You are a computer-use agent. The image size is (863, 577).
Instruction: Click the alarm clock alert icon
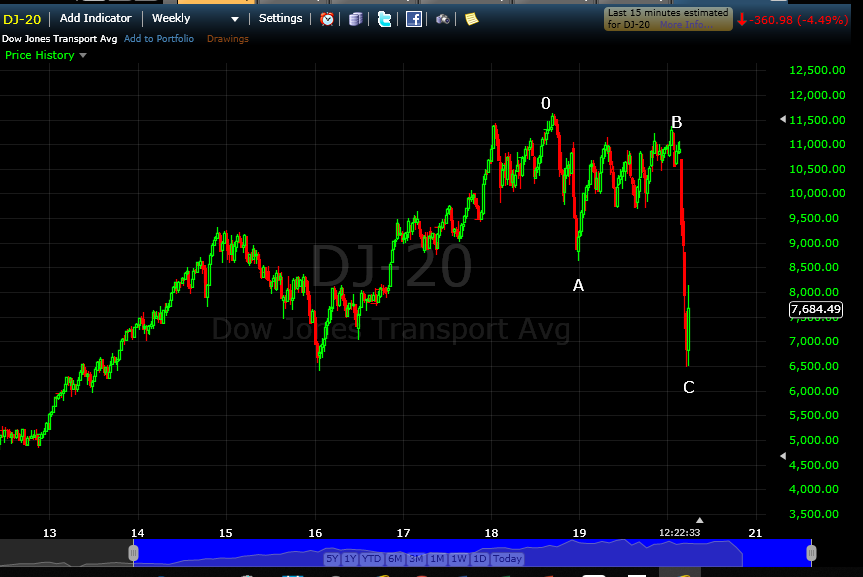[x=327, y=19]
